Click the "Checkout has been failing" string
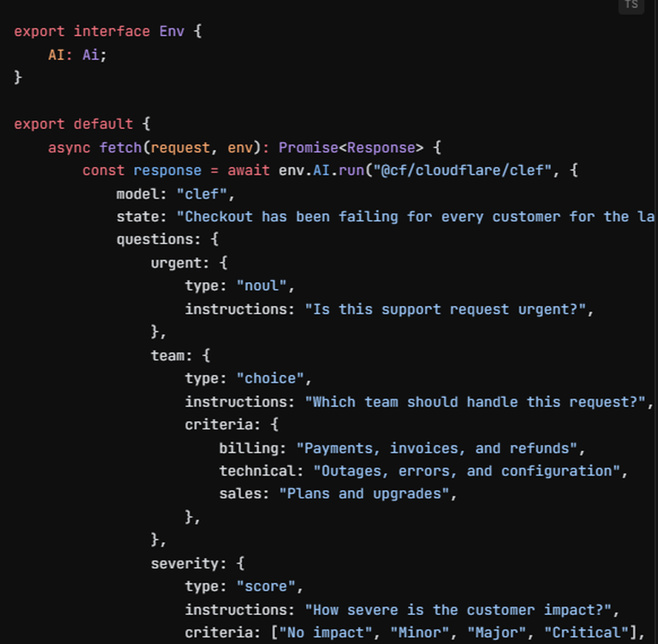This screenshot has height=644, width=658. click(417, 217)
